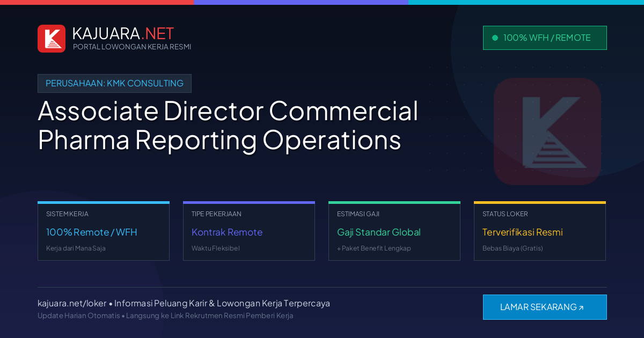This screenshot has height=338, width=644.
Task: Click the '100% Remote / WFH' value text
Action: 92,232
